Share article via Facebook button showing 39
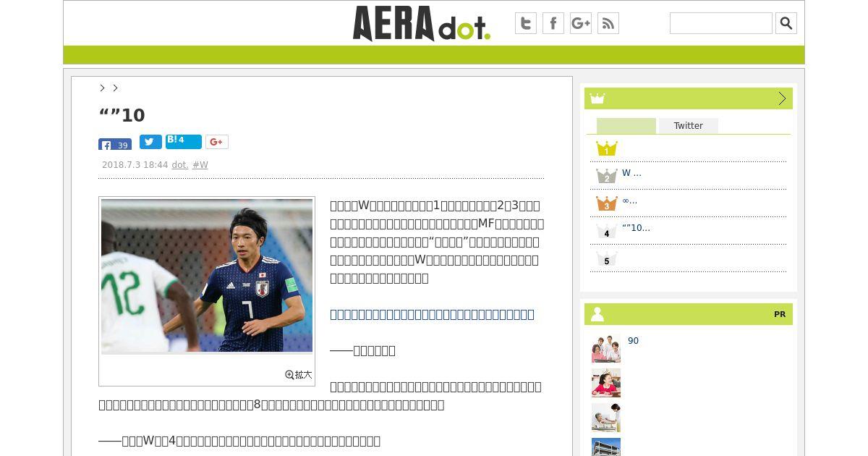Screen dimensions: 868x456 tap(115, 144)
